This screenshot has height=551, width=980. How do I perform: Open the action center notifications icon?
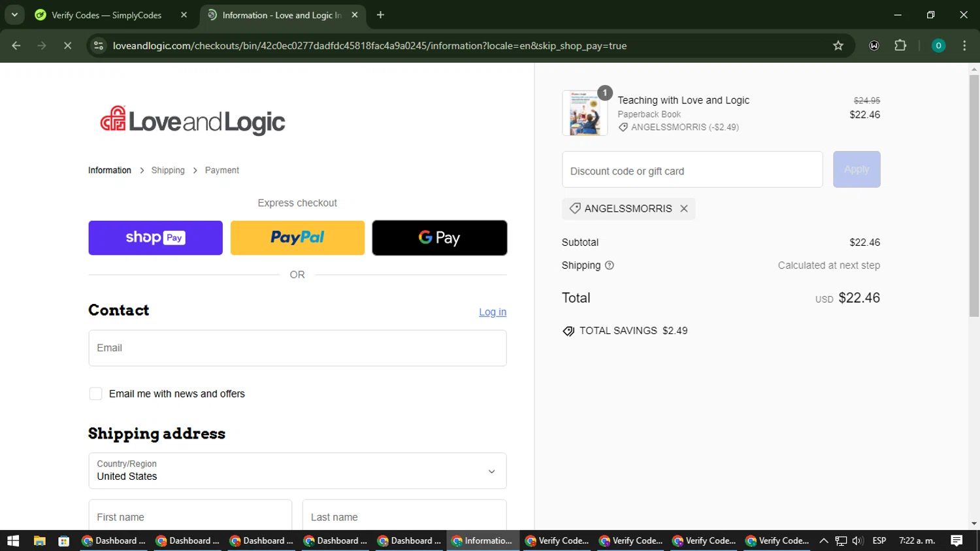point(956,541)
